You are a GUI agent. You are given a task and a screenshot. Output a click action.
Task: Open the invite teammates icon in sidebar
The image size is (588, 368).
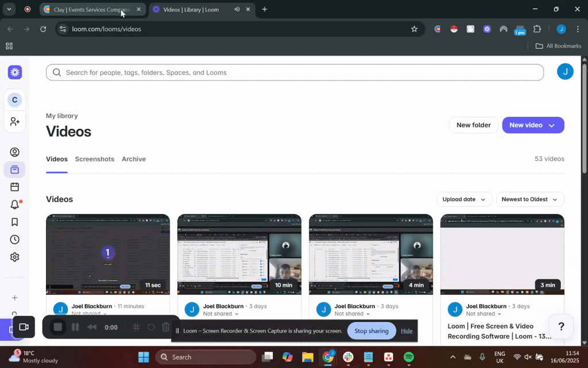(14, 121)
